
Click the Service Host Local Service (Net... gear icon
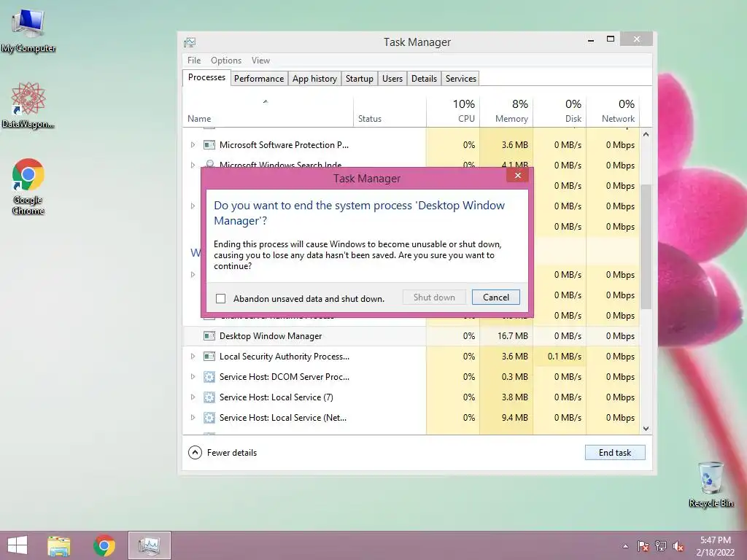209,418
